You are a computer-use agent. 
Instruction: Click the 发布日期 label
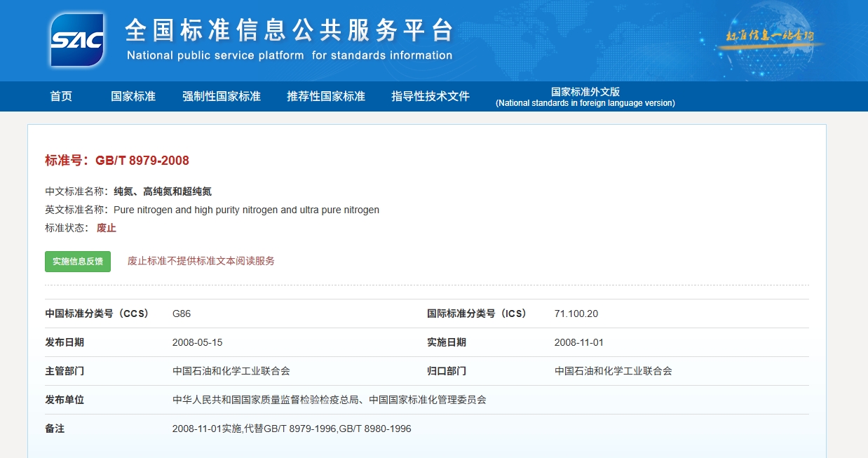65,342
